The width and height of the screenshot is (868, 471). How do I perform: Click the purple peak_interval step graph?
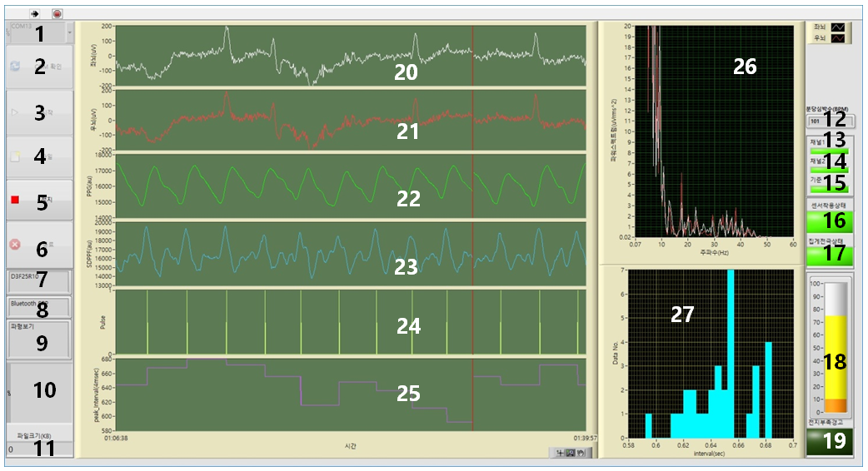point(351,394)
